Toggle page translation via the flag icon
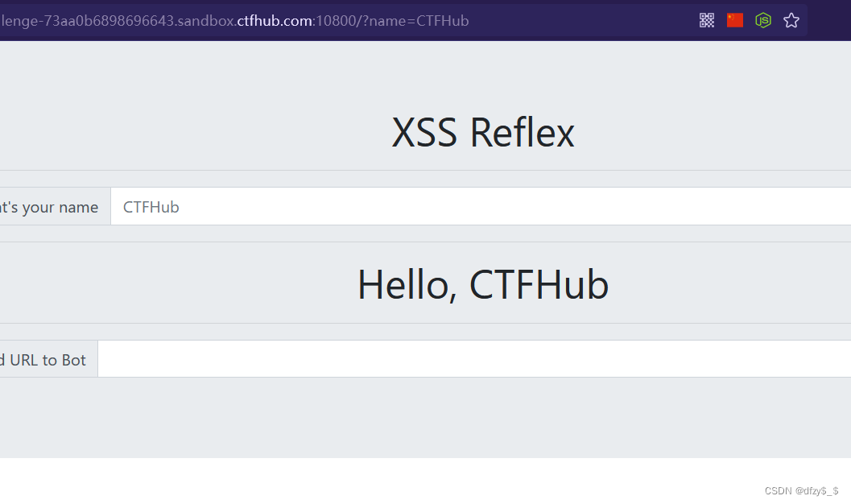851x504 pixels. coord(734,20)
